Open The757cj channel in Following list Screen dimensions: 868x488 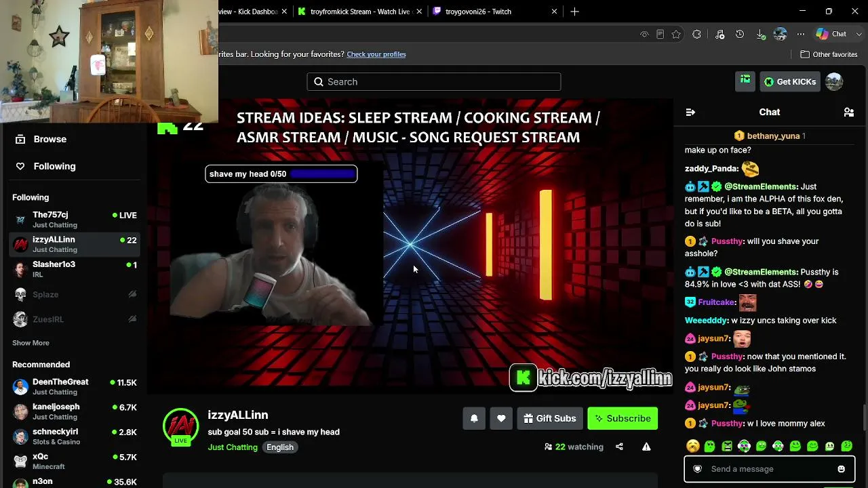pyautogui.click(x=75, y=220)
